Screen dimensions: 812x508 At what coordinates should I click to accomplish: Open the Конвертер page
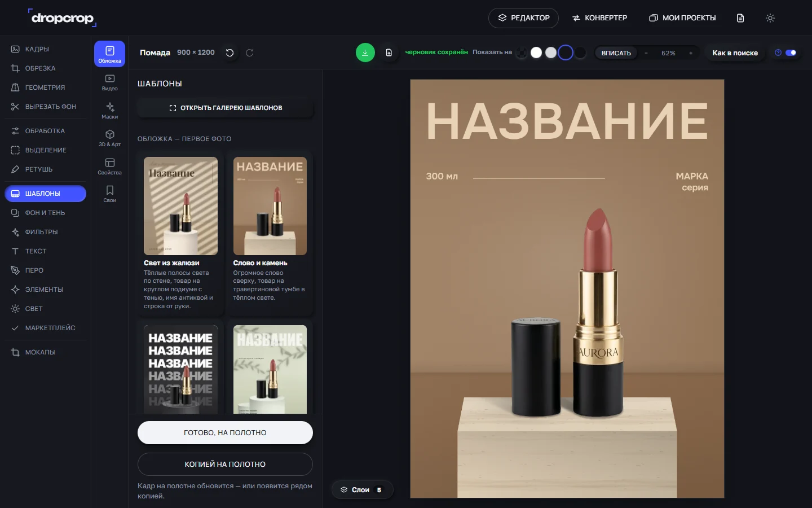coord(599,18)
